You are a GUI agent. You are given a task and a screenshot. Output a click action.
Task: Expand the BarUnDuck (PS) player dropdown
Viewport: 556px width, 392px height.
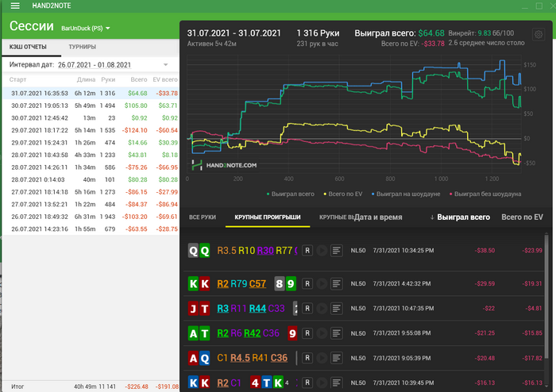[x=86, y=29]
